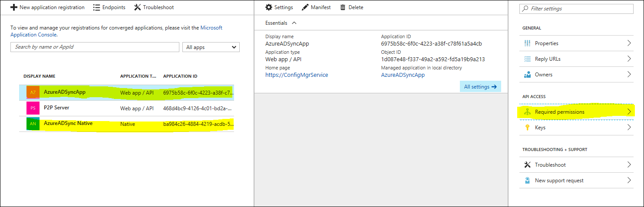This screenshot has width=644, height=207.
Task: Expand the Required permissions chevron
Action: 629,112
